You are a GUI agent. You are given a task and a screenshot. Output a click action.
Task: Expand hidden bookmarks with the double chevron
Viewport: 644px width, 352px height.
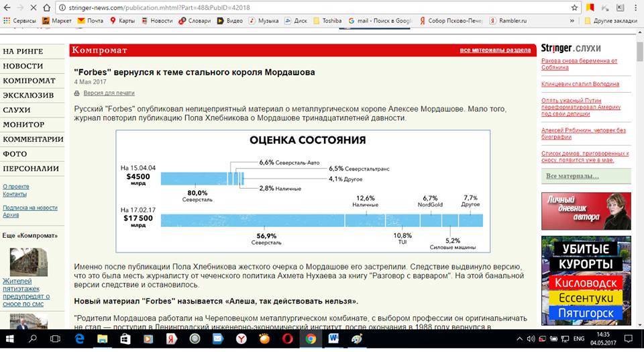tap(572, 21)
